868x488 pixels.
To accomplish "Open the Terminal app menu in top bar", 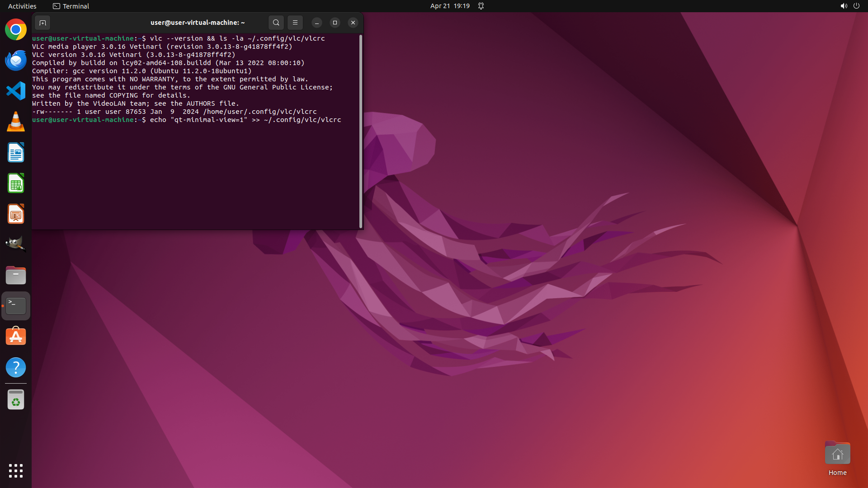I will (x=71, y=6).
